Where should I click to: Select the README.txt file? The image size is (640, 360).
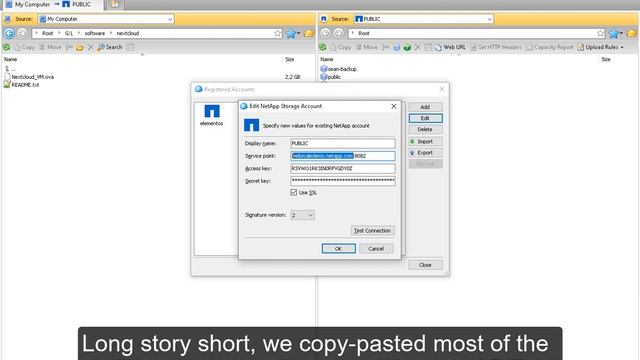(25, 85)
